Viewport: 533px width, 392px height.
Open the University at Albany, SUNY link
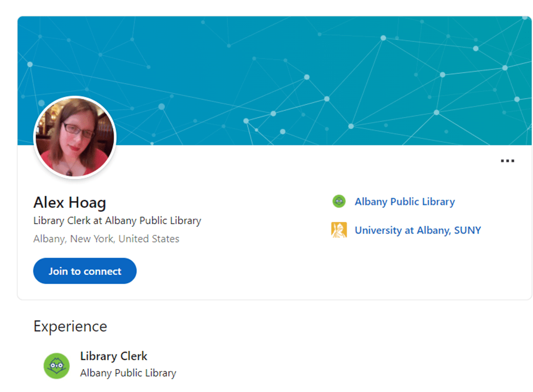click(418, 230)
